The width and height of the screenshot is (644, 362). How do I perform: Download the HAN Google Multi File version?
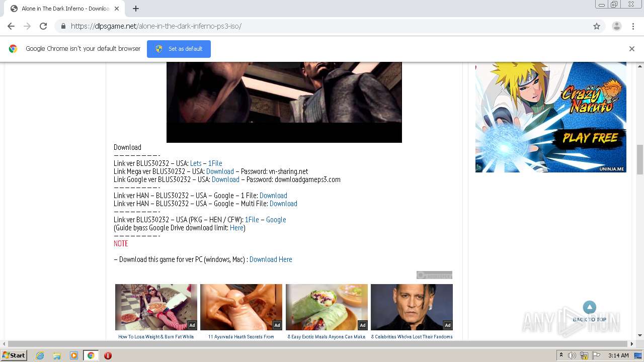tap(283, 204)
